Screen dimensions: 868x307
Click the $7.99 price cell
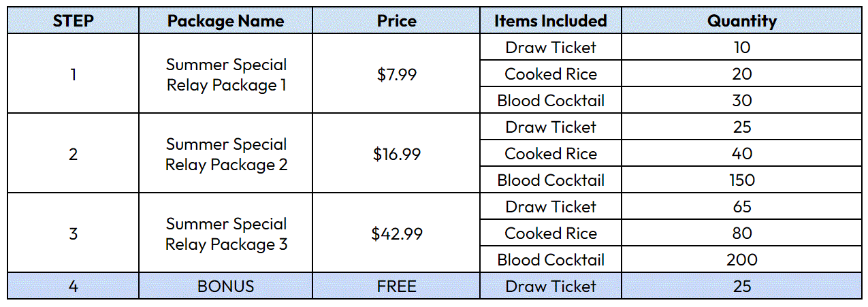396,74
